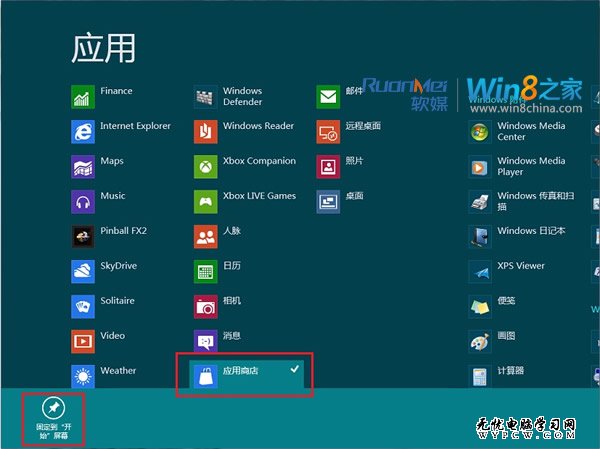Click the 桌面 label
This screenshot has width=600, height=449.
click(354, 196)
